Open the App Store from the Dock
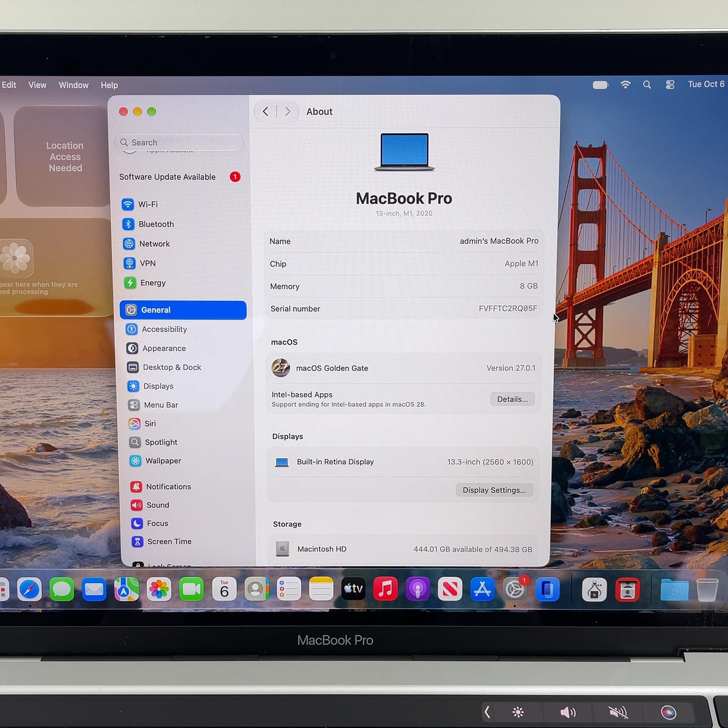This screenshot has height=728, width=728. (x=482, y=589)
